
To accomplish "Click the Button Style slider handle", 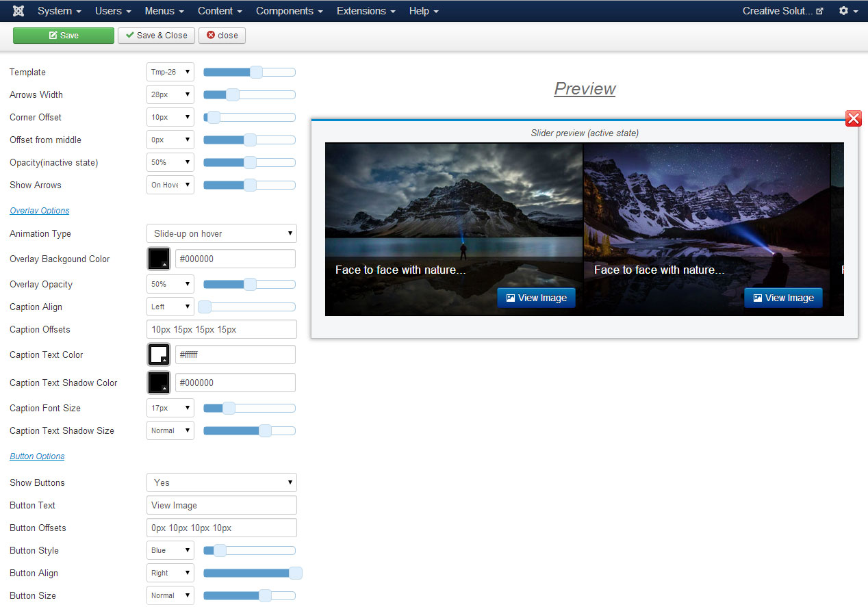I will (x=220, y=550).
